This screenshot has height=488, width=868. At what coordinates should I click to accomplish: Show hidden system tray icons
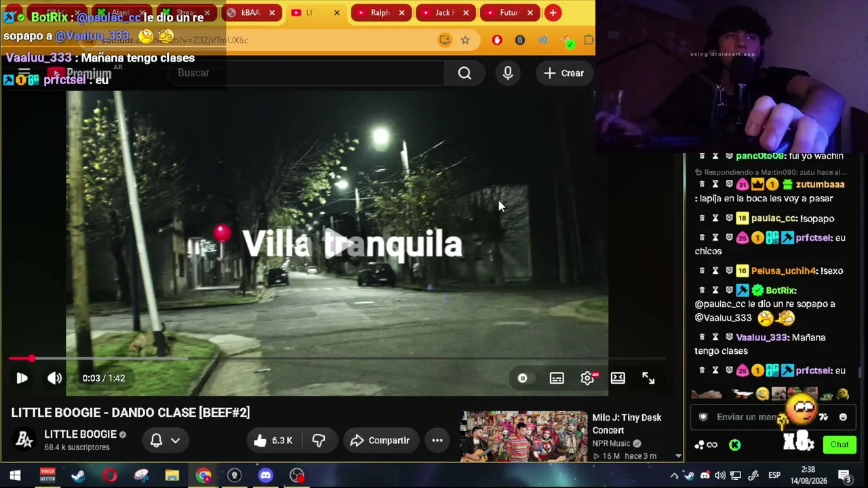pos(674,475)
